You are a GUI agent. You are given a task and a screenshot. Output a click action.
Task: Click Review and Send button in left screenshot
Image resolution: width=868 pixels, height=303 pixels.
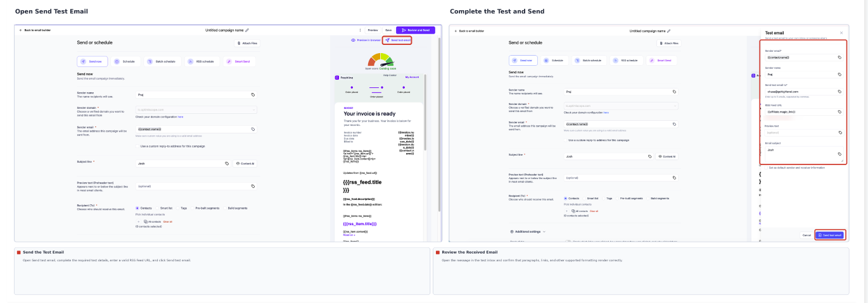416,30
